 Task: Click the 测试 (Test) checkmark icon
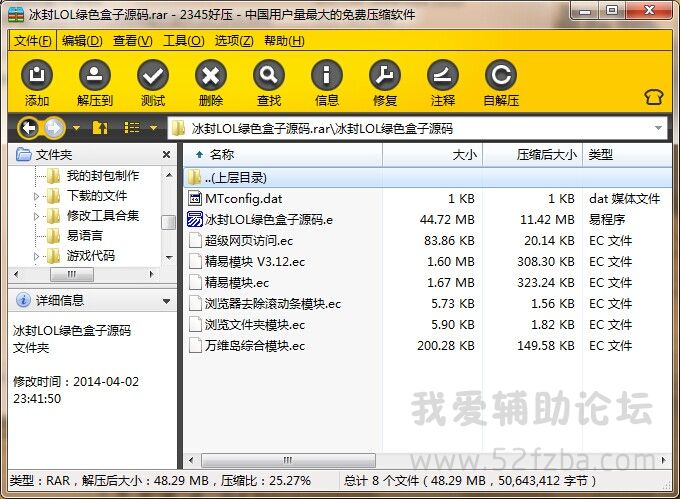click(x=153, y=75)
